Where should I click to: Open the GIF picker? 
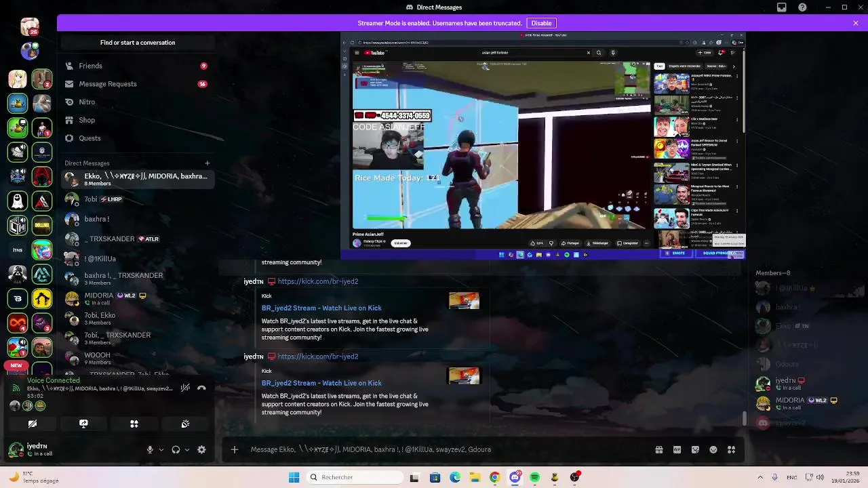677,449
